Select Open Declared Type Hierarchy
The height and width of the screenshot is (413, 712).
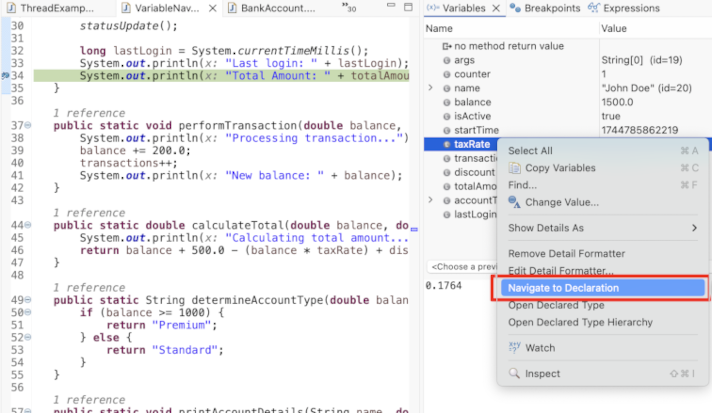580,322
